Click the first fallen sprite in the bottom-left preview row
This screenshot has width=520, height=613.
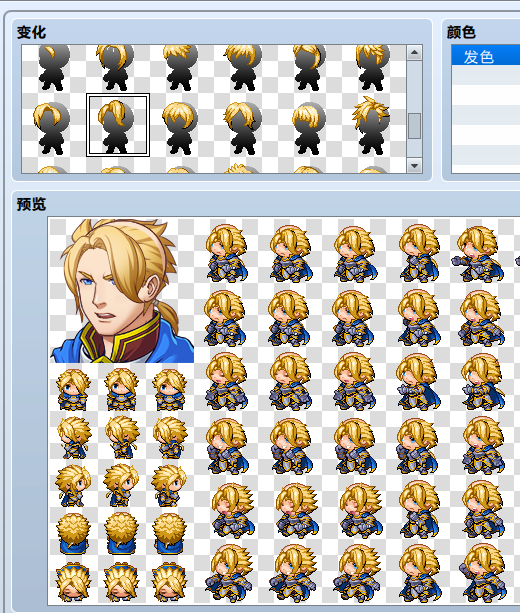[x=74, y=582]
